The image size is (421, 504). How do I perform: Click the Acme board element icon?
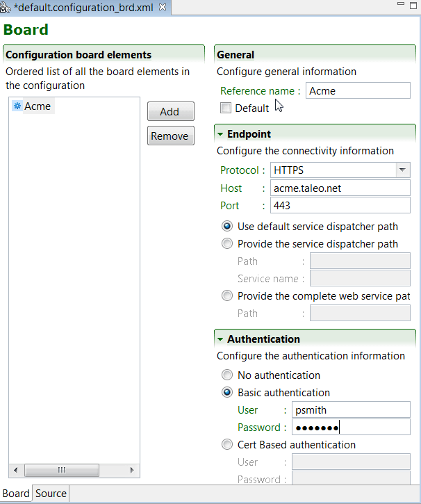click(17, 106)
